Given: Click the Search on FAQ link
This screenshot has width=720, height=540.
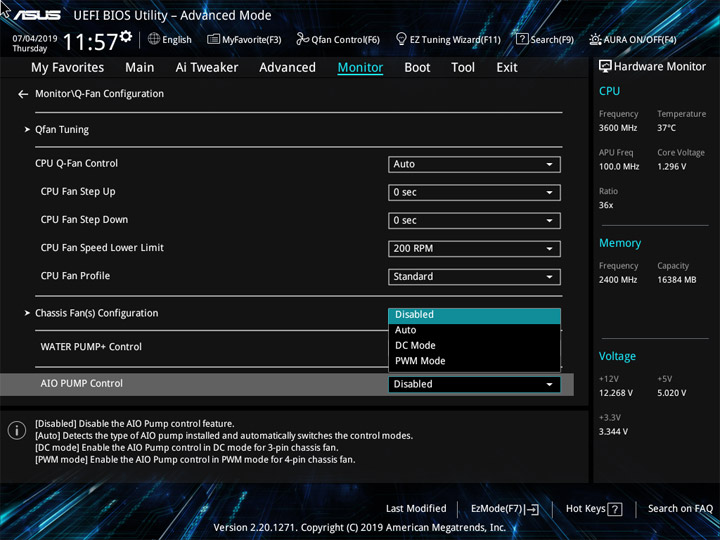Looking at the screenshot, I should click(x=680, y=509).
